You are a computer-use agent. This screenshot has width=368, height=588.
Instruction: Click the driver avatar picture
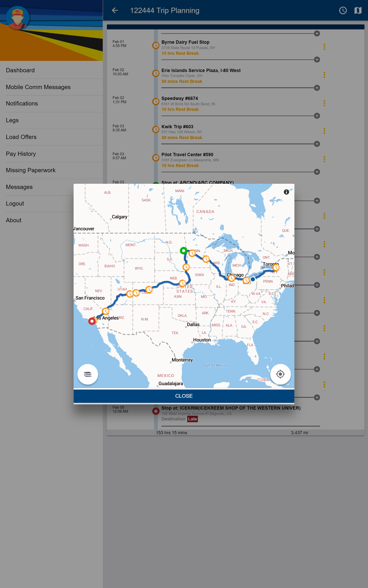17,17
